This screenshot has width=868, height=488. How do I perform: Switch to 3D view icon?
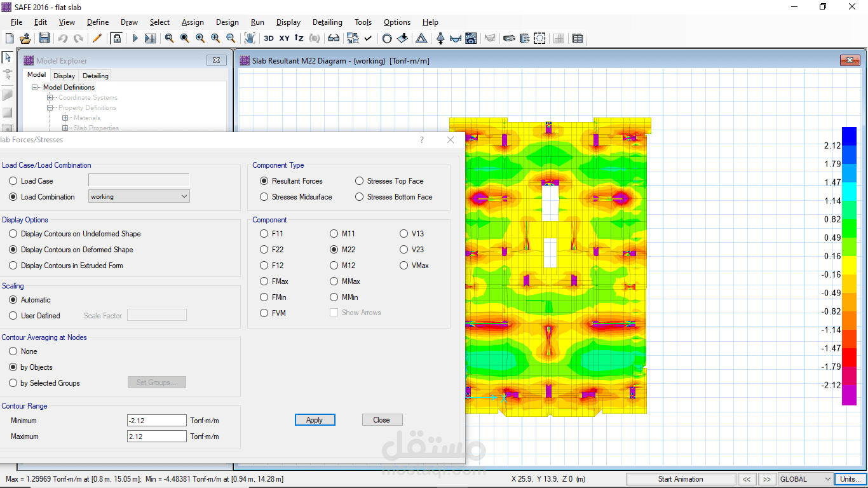click(269, 38)
